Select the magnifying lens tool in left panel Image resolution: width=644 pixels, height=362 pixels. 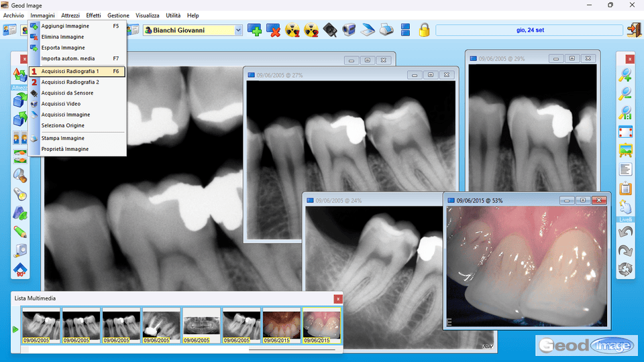pos(19,175)
